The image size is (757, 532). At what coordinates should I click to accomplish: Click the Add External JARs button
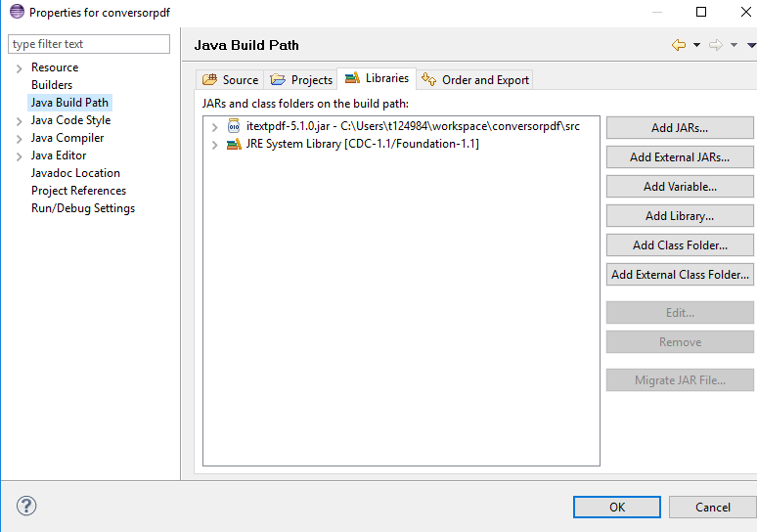(680, 157)
